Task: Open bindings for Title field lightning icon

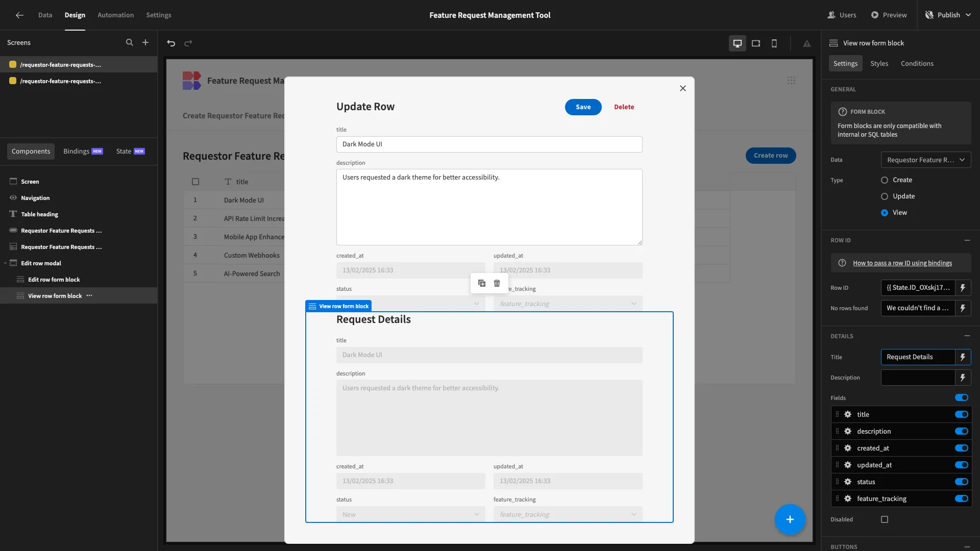Action: tap(963, 357)
